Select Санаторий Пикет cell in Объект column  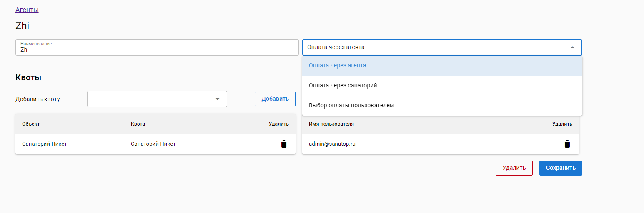click(x=45, y=144)
